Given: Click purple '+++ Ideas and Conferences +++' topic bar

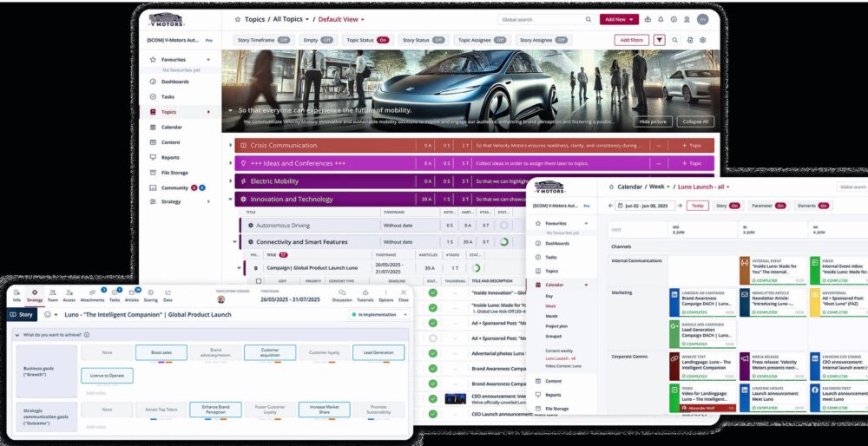Looking at the screenshot, I should (x=474, y=163).
